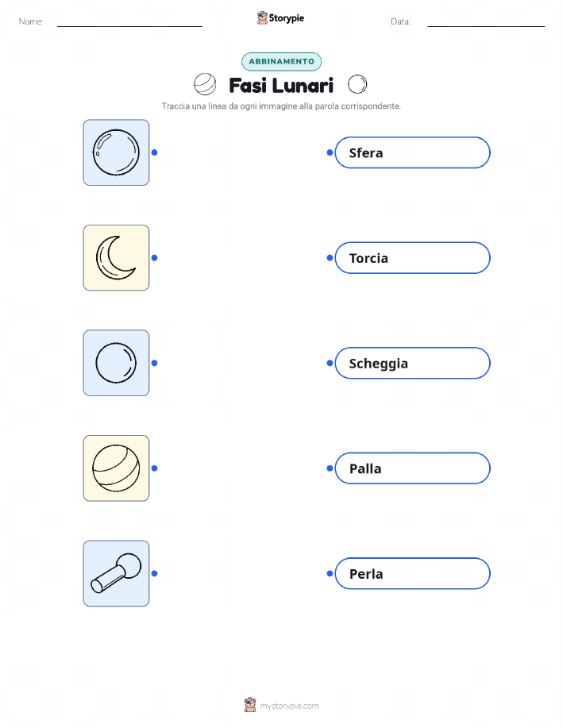Screen dimensions: 563x728
Task: Select the Sfera word box
Action: tap(412, 152)
